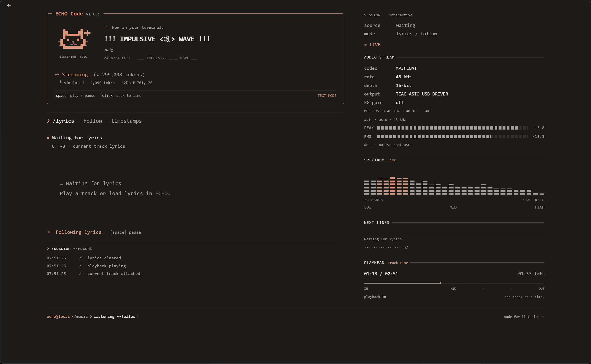Switch to TEXT MODE

pyautogui.click(x=327, y=95)
